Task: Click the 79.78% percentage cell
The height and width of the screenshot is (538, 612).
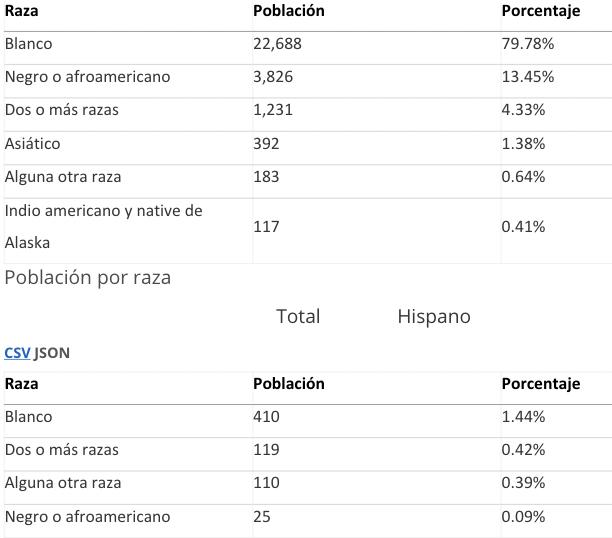Action: pyautogui.click(x=528, y=44)
